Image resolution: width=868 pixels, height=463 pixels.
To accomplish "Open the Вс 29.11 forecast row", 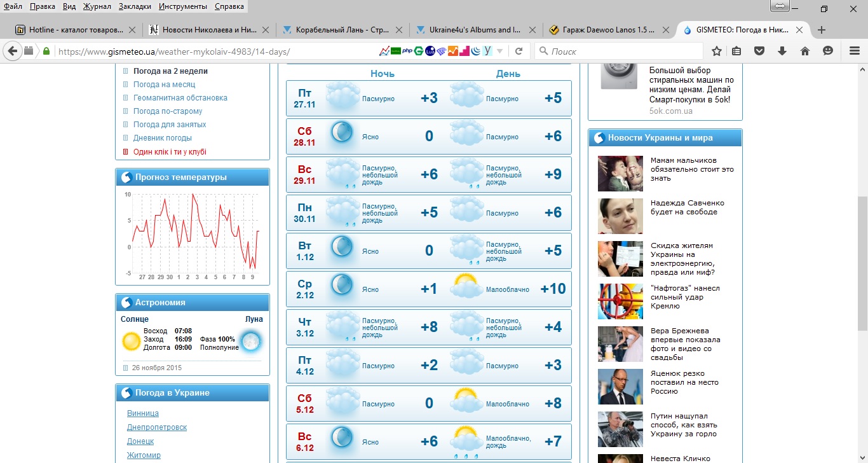I will click(x=429, y=175).
